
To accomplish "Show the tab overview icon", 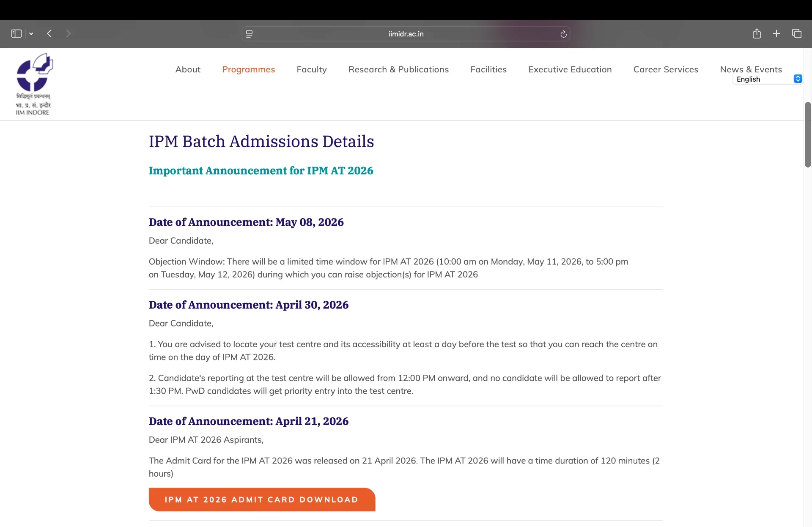I will [x=797, y=33].
